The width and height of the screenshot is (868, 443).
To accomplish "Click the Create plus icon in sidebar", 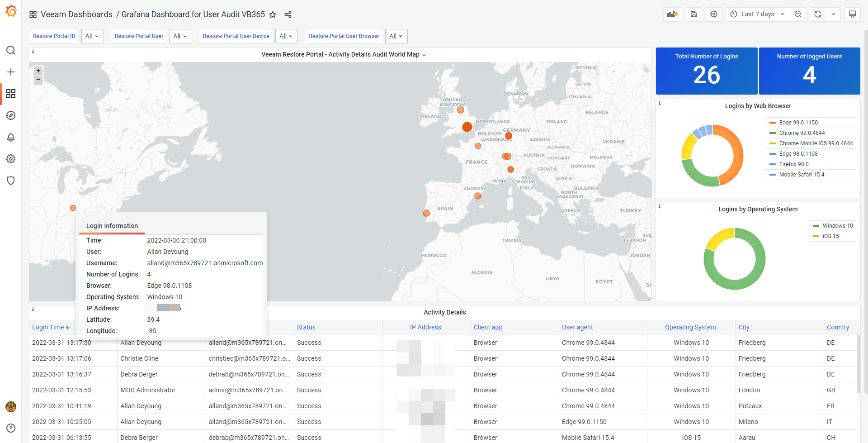I will pos(11,72).
